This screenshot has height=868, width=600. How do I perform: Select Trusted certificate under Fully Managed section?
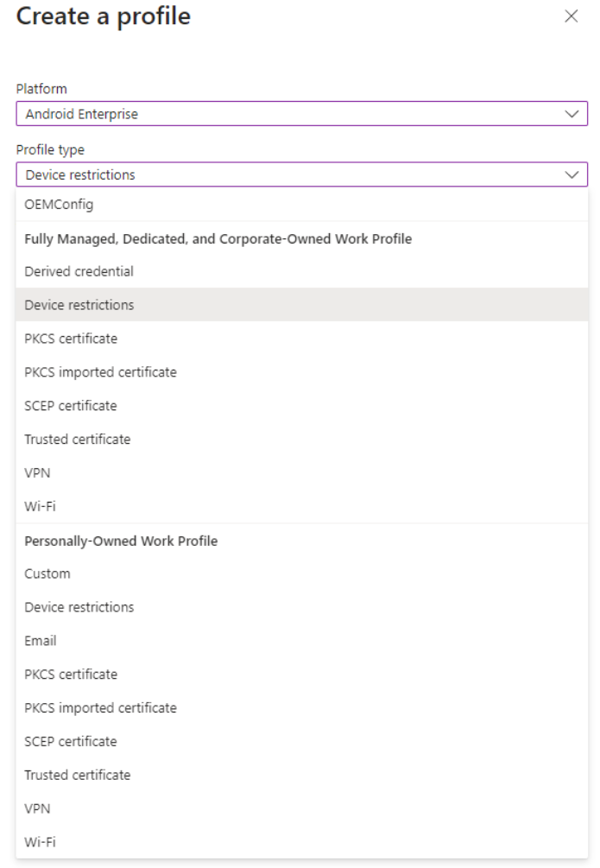301,439
